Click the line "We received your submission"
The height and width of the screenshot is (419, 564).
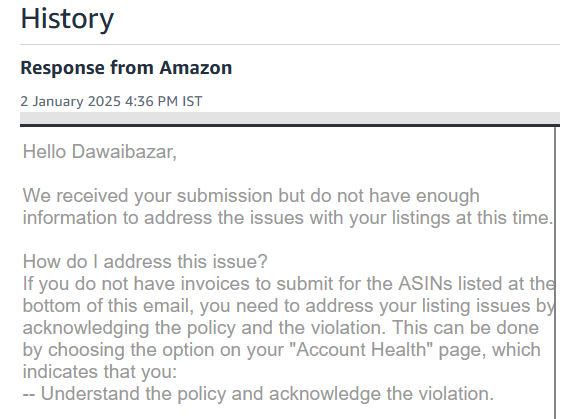pyautogui.click(x=251, y=196)
